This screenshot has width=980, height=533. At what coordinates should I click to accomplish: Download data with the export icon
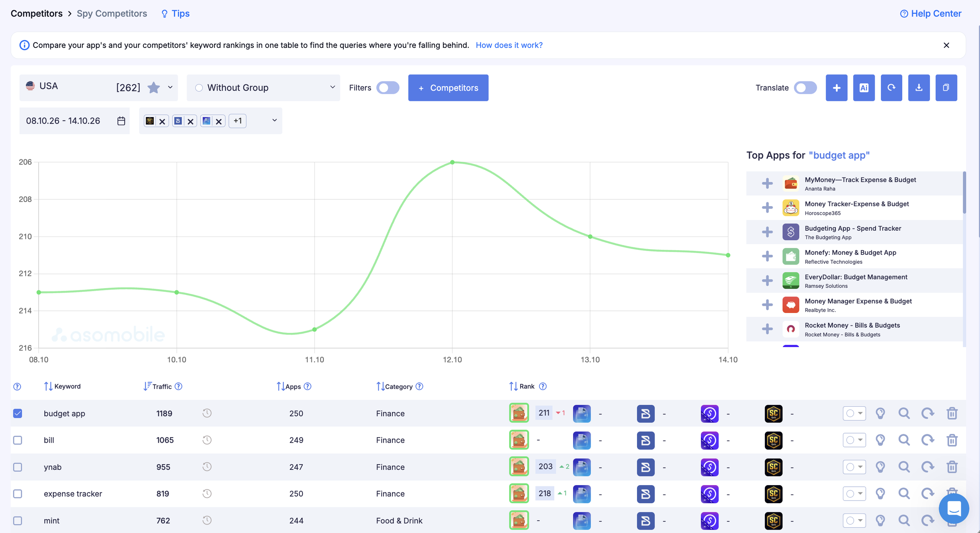(919, 88)
